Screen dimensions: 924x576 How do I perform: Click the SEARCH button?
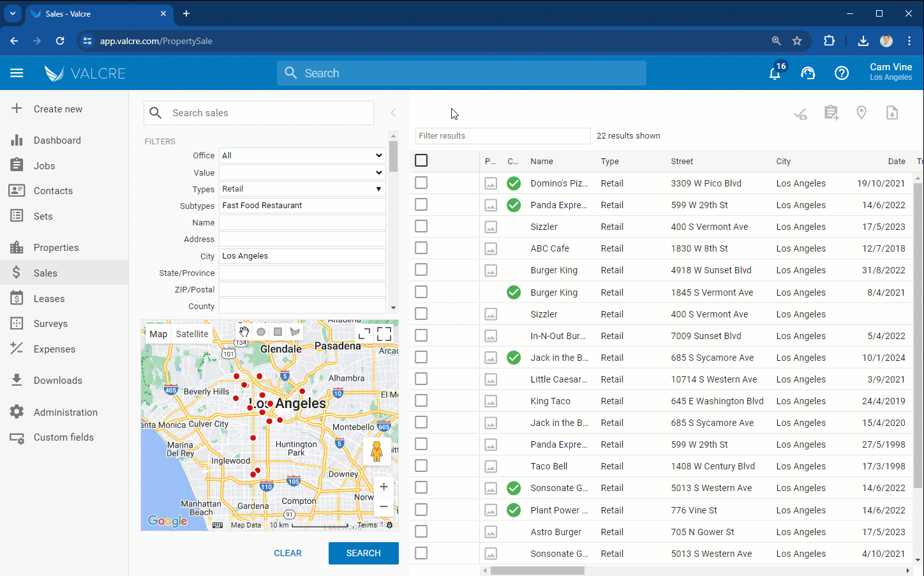point(364,553)
